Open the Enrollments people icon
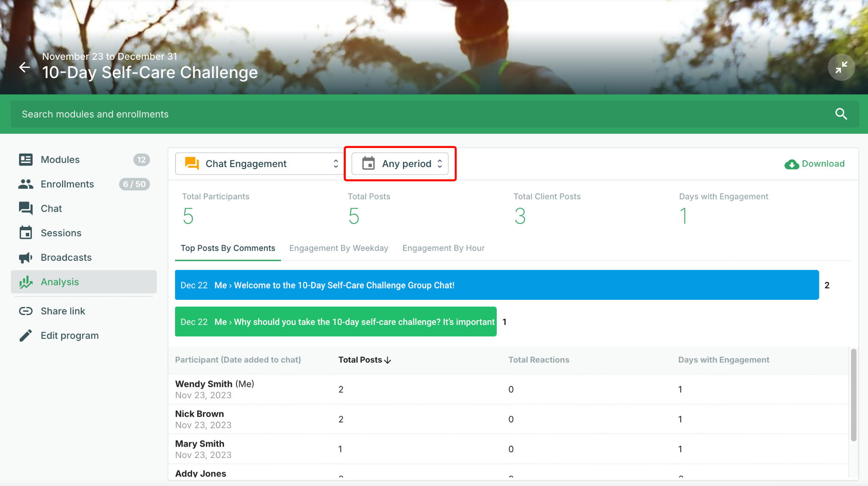The width and height of the screenshot is (868, 486). tap(26, 184)
